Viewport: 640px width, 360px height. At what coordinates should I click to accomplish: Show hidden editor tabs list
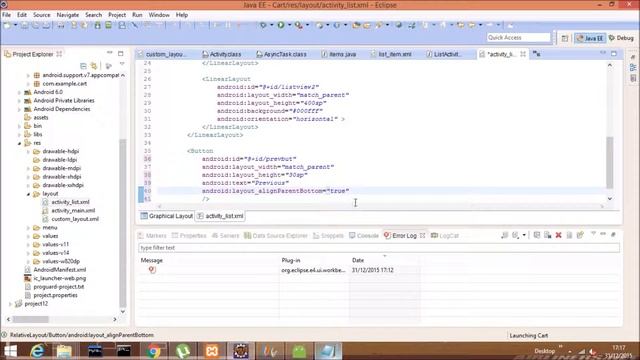point(537,54)
